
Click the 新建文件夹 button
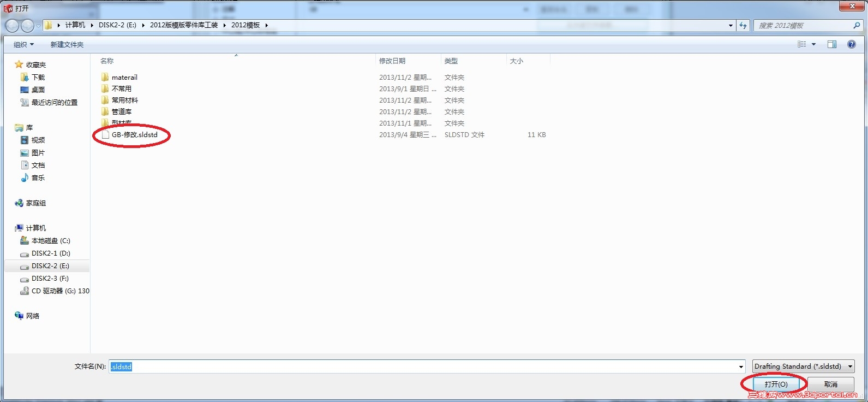67,44
